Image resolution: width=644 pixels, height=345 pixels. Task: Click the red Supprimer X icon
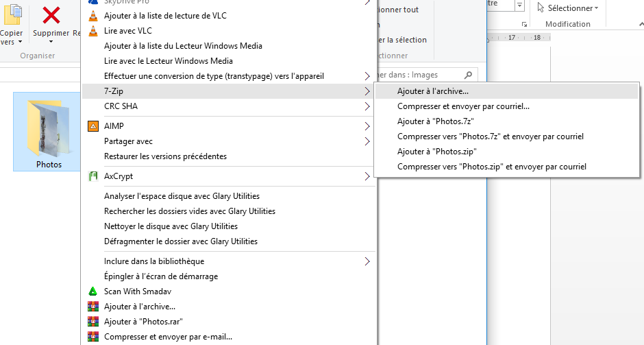point(51,15)
